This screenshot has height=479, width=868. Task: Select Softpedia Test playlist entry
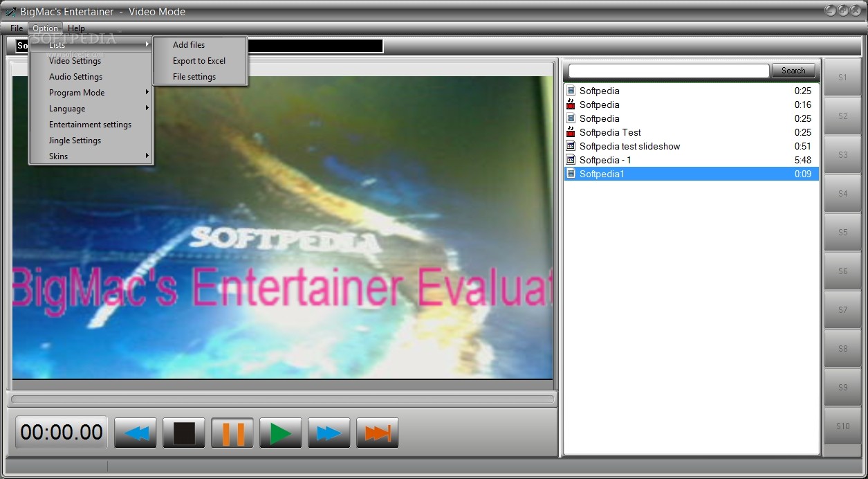point(691,132)
